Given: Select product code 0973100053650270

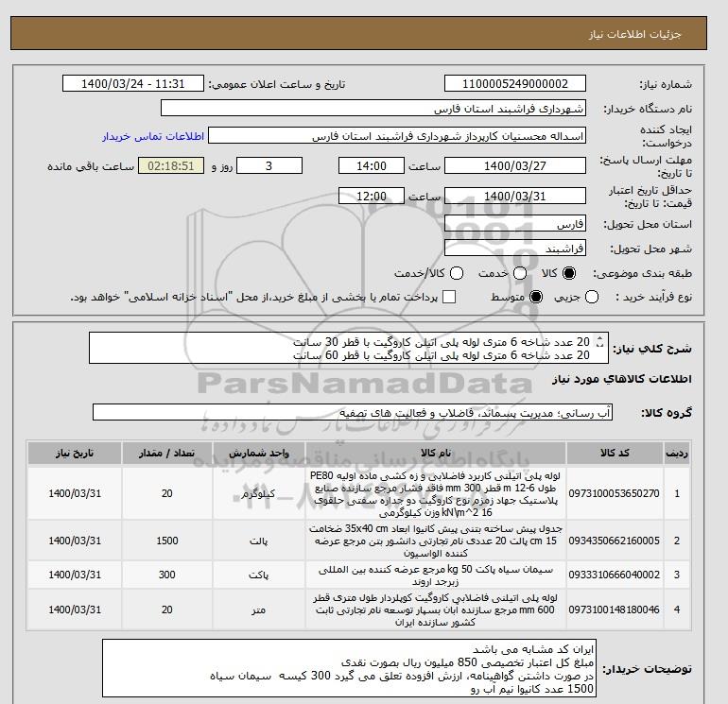Looking at the screenshot, I should [615, 494].
